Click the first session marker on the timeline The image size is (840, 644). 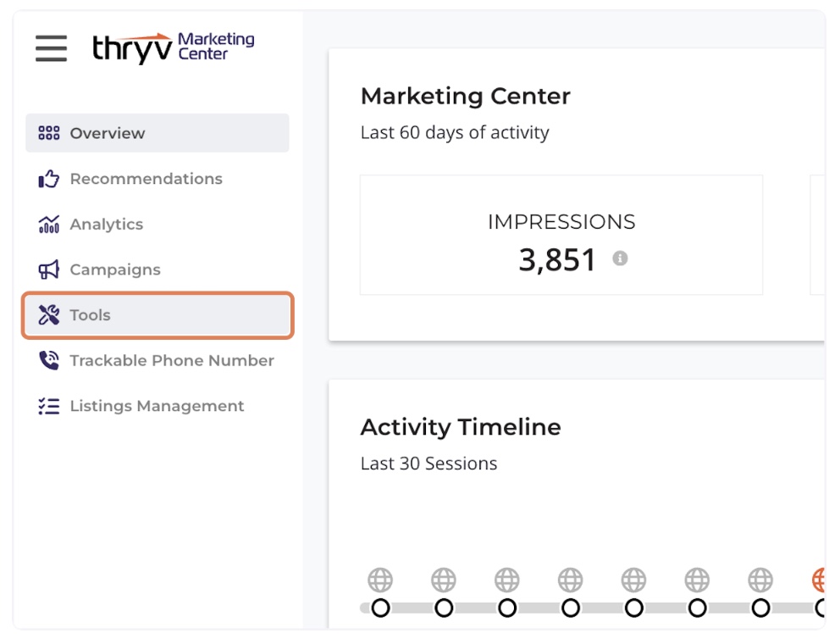click(x=381, y=608)
